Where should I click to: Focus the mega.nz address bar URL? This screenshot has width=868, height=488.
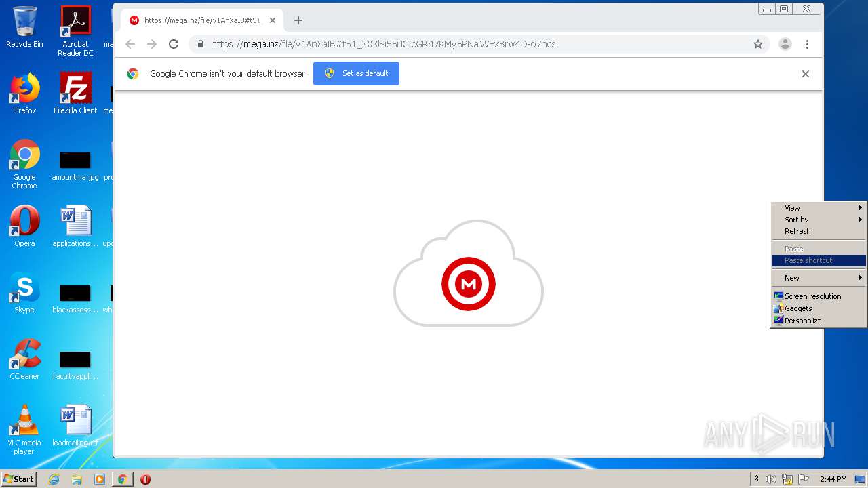383,44
